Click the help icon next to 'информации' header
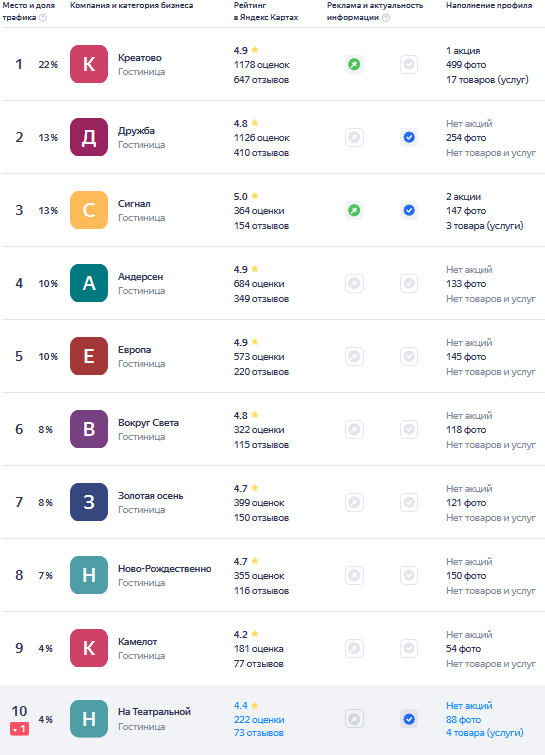This screenshot has height=755, width=545. (x=386, y=18)
